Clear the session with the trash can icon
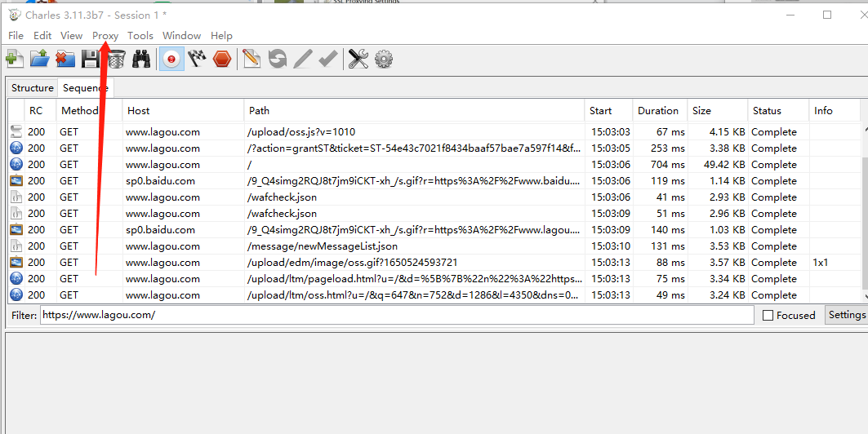Image resolution: width=868 pixels, height=434 pixels. point(116,59)
